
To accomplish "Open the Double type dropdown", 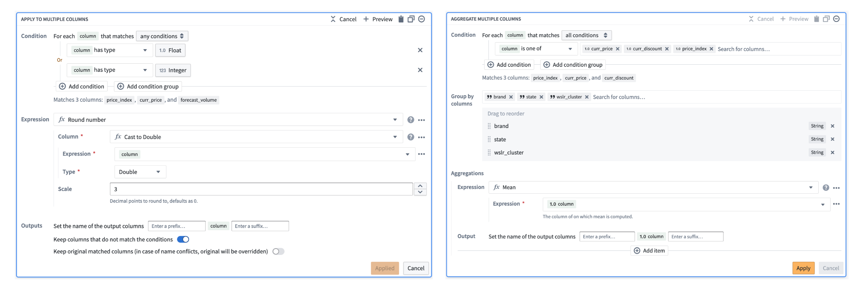I will [x=140, y=172].
